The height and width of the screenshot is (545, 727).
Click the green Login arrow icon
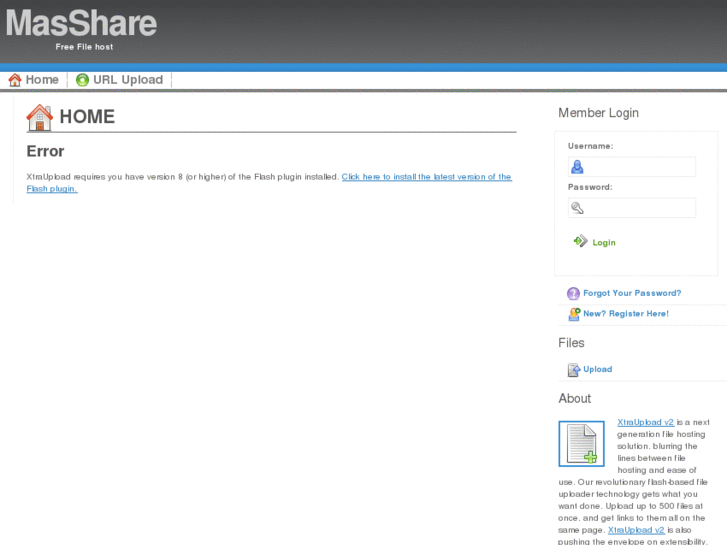point(580,241)
